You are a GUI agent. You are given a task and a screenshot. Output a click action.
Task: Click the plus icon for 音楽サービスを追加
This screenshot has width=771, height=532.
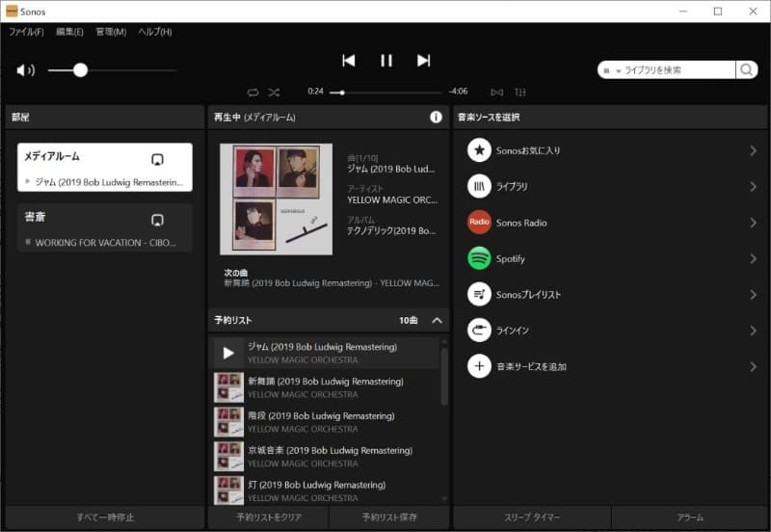coord(479,366)
